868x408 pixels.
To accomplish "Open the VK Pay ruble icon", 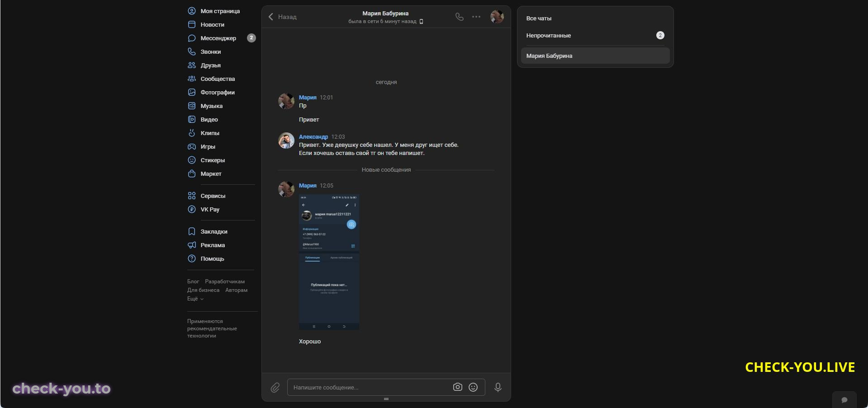I will tap(192, 209).
